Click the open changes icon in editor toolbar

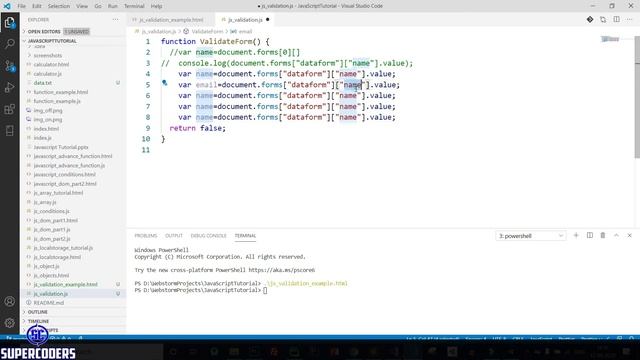pyautogui.click(x=603, y=19)
